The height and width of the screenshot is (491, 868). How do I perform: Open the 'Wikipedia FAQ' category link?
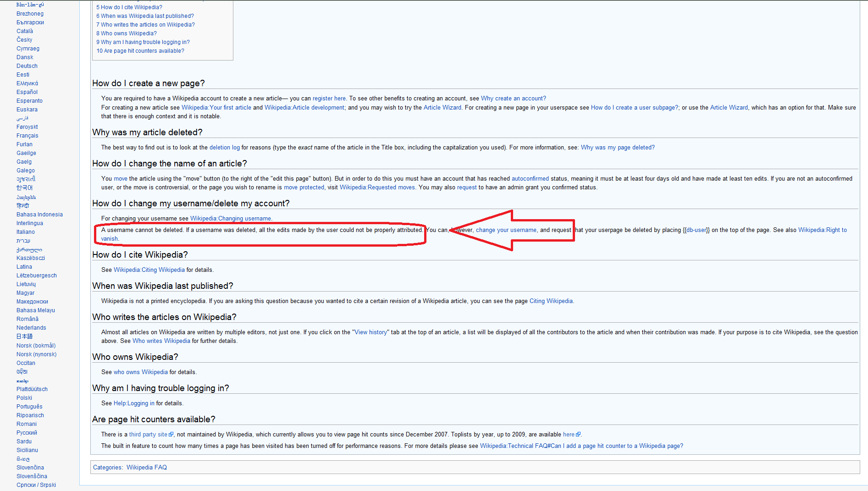click(x=146, y=468)
